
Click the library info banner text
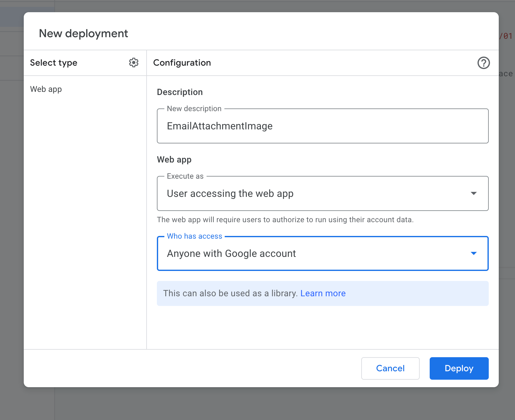point(230,293)
